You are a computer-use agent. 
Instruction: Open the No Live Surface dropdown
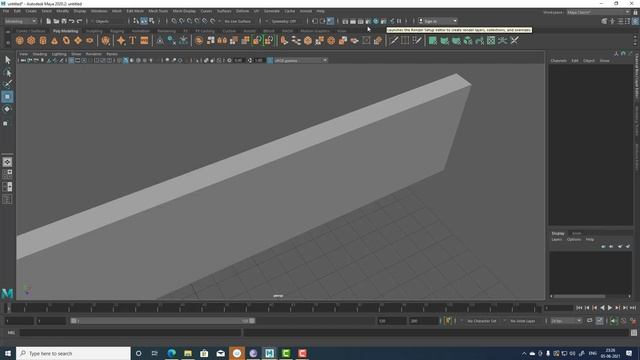(238, 21)
